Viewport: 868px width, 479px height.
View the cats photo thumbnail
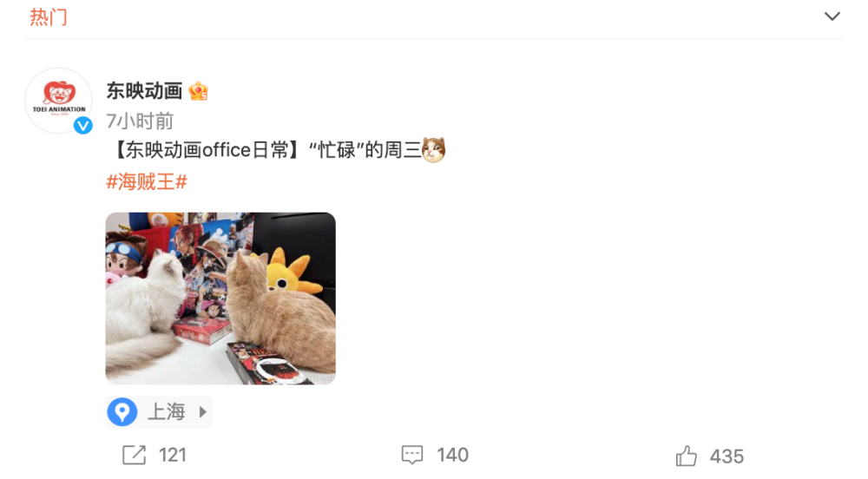(220, 299)
